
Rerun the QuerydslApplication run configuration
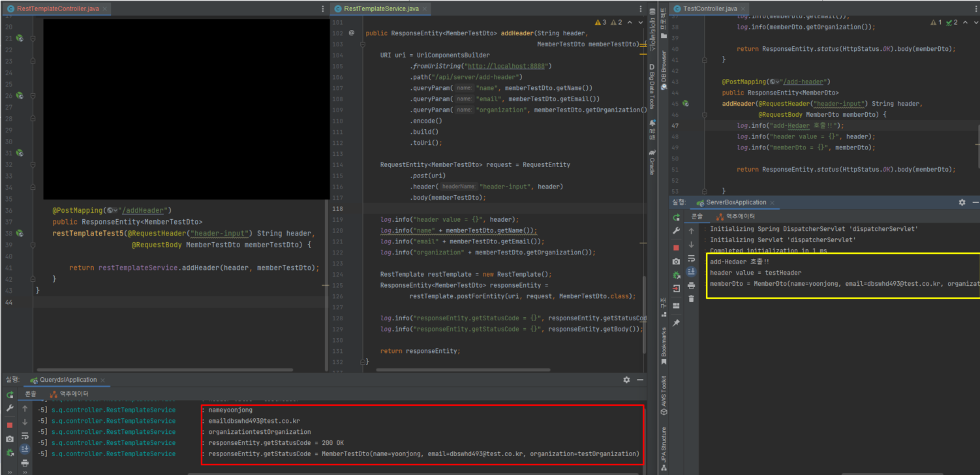click(x=10, y=395)
